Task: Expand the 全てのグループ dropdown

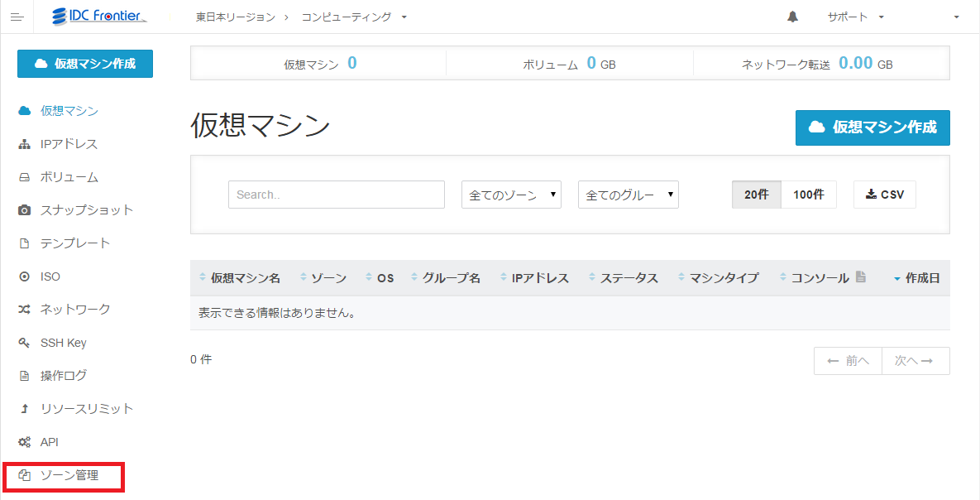Action: tap(628, 195)
